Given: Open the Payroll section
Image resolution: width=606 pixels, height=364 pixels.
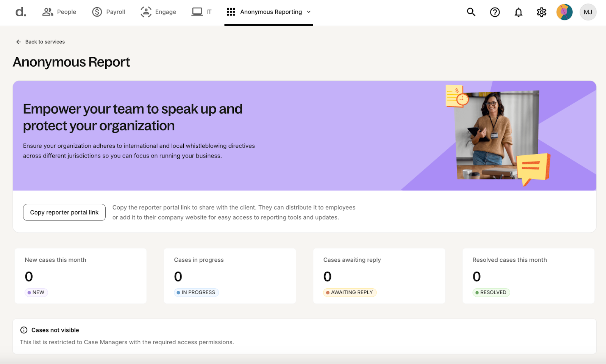Looking at the screenshot, I should tap(108, 12).
